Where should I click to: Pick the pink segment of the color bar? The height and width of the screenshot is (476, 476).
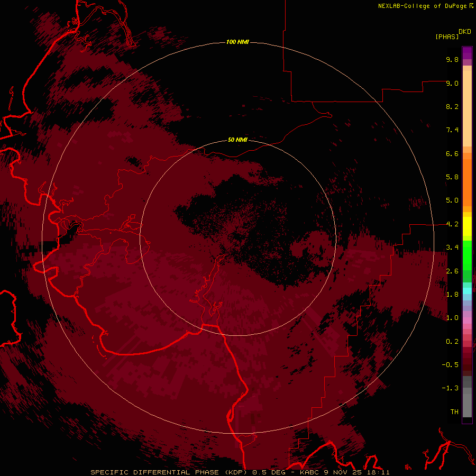[x=467, y=321]
